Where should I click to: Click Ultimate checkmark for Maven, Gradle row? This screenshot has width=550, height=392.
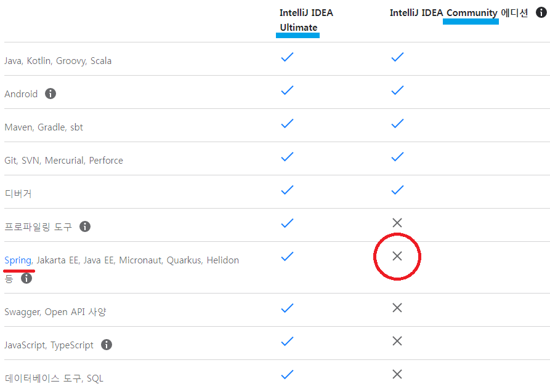[x=287, y=124]
